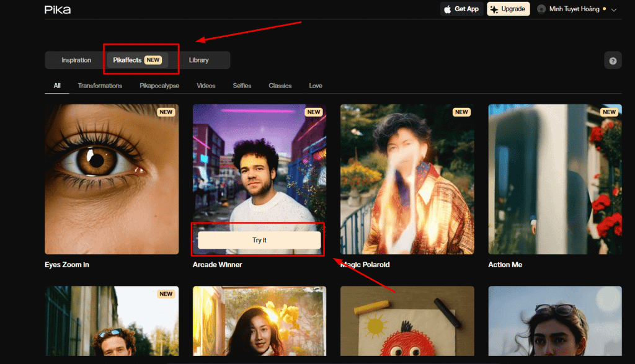Image resolution: width=635 pixels, height=364 pixels.
Task: Switch to the Pikaffects tab
Action: pos(137,60)
